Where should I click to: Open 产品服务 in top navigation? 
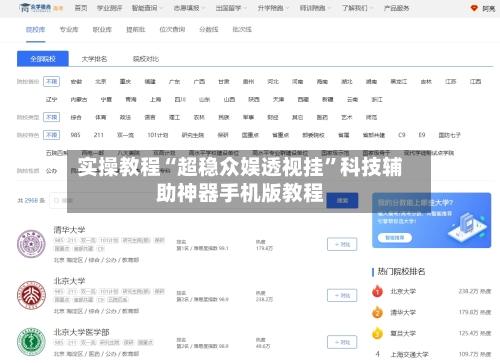pyautogui.click(x=396, y=8)
